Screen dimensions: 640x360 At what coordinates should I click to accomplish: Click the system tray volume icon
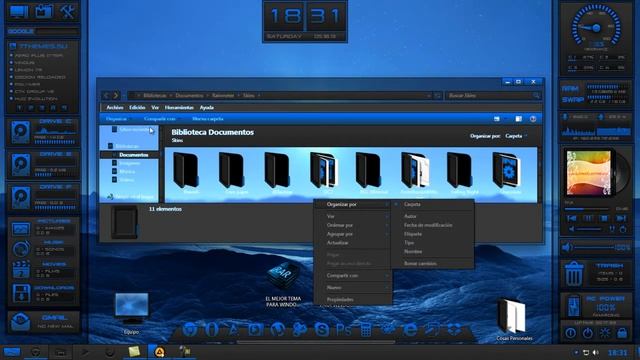point(596,352)
